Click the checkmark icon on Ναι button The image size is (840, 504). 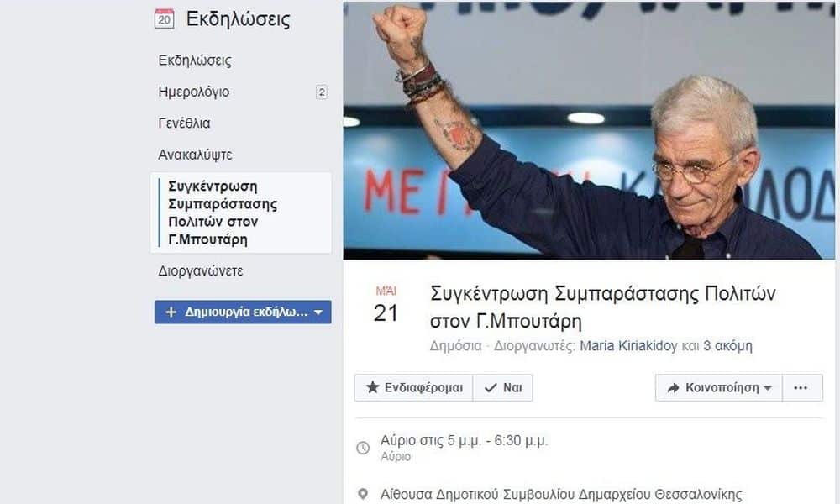pyautogui.click(x=491, y=388)
